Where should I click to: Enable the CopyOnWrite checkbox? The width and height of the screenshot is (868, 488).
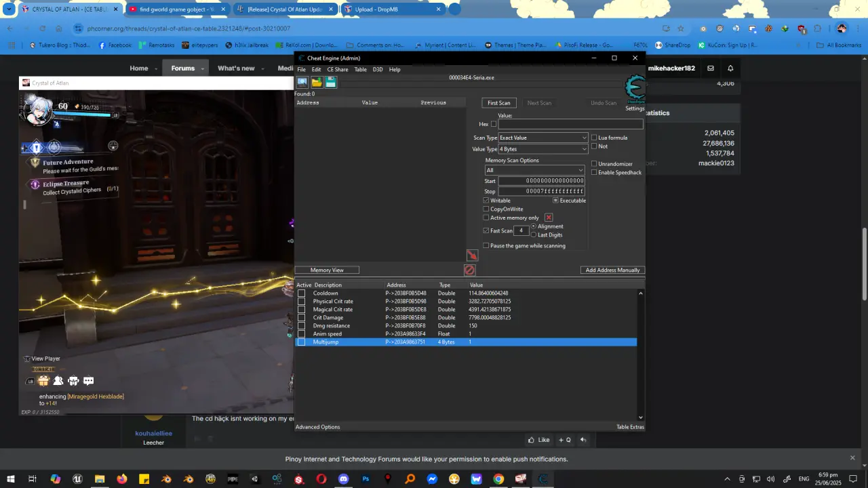486,209
